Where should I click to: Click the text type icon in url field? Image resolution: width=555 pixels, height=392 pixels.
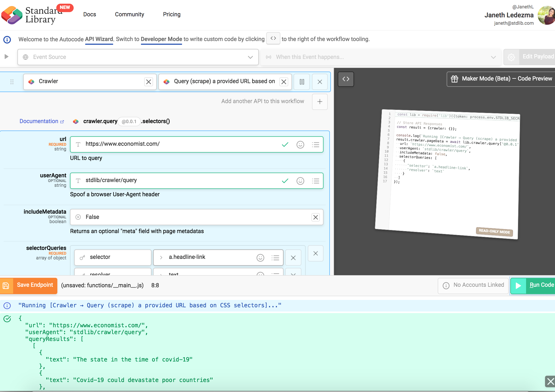coord(78,144)
